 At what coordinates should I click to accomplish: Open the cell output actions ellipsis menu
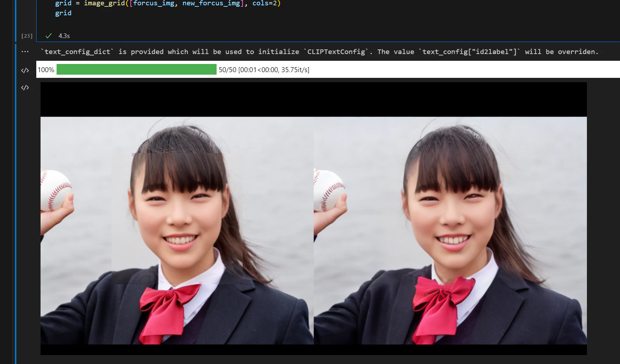25,52
